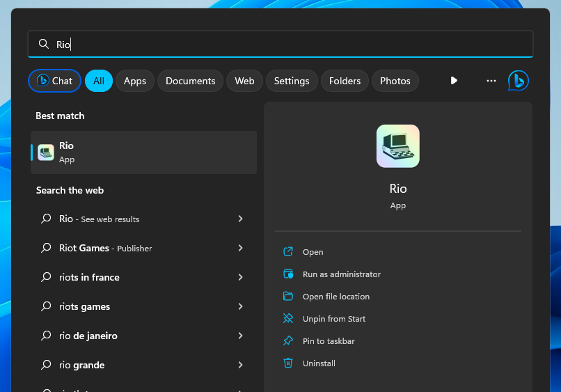
Task: Open the Rio app best match result
Action: tap(144, 152)
